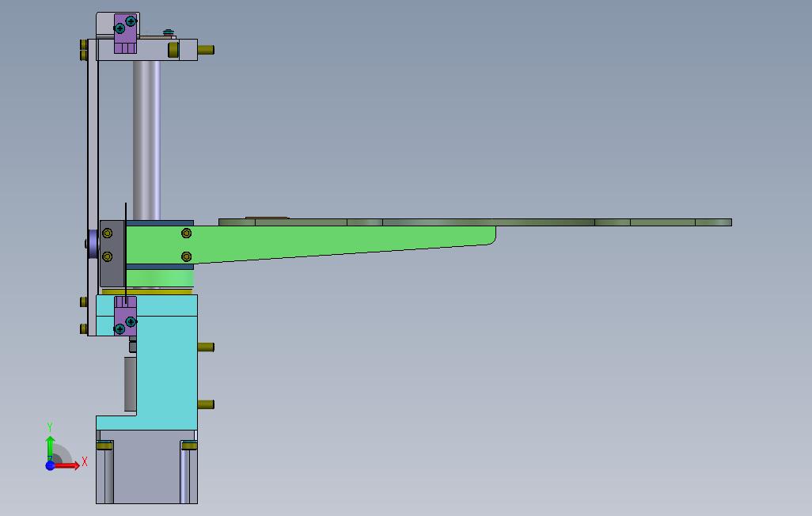Image resolution: width=812 pixels, height=516 pixels.
Task: Click the blue origin sphere of the triad
Action: (x=50, y=465)
